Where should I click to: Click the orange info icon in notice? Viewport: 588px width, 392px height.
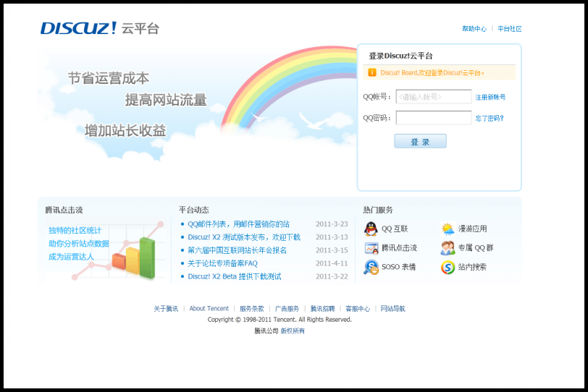[x=372, y=72]
